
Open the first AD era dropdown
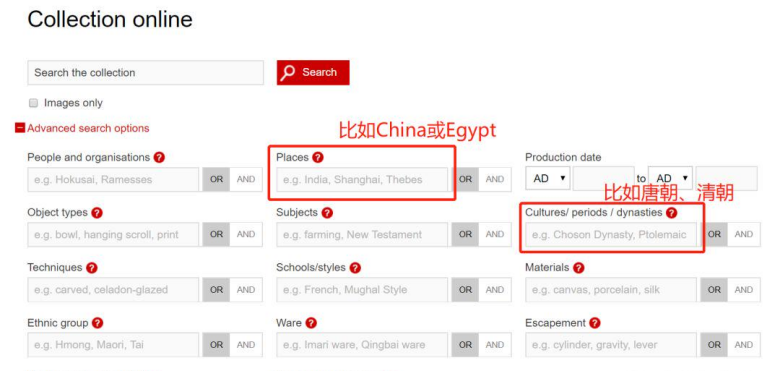coord(549,178)
